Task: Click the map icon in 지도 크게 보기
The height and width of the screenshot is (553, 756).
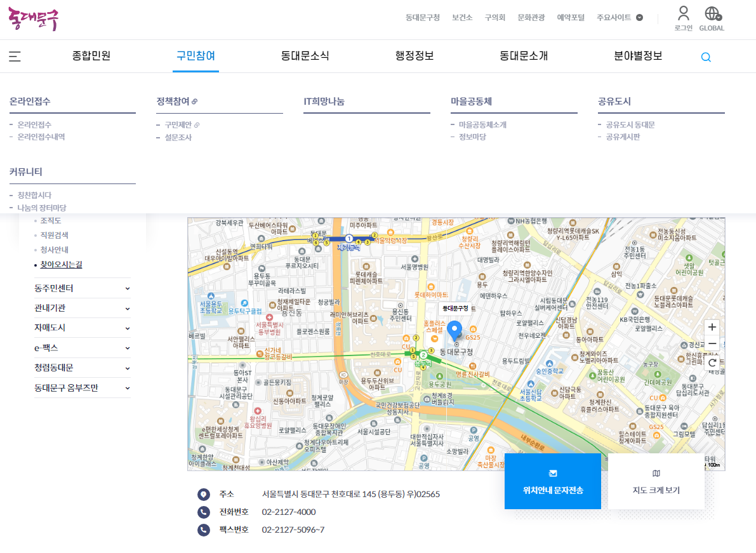Action: tap(656, 473)
